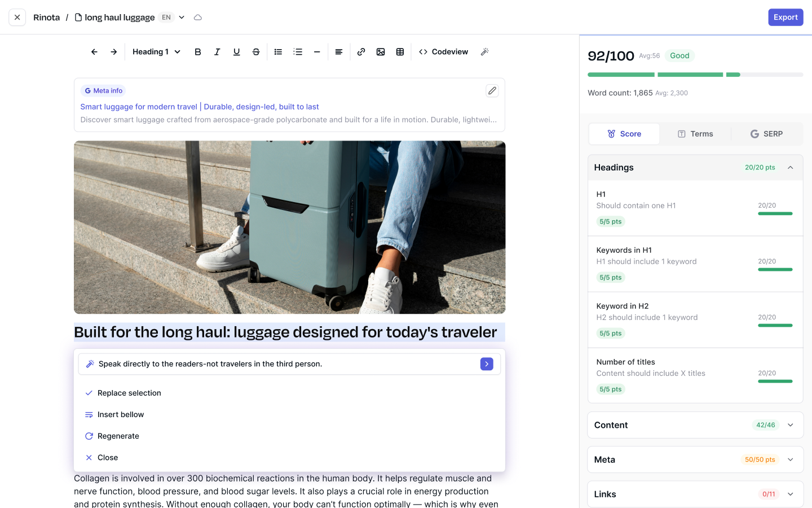Click the Good score badge
Image resolution: width=812 pixels, height=508 pixels.
pos(679,56)
